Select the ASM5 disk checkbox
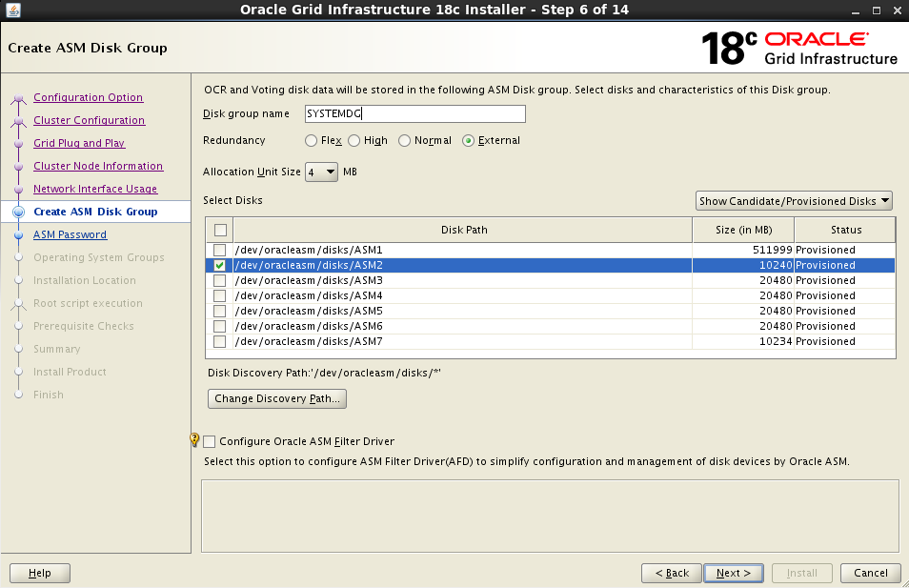This screenshot has width=909, height=588. [x=220, y=311]
